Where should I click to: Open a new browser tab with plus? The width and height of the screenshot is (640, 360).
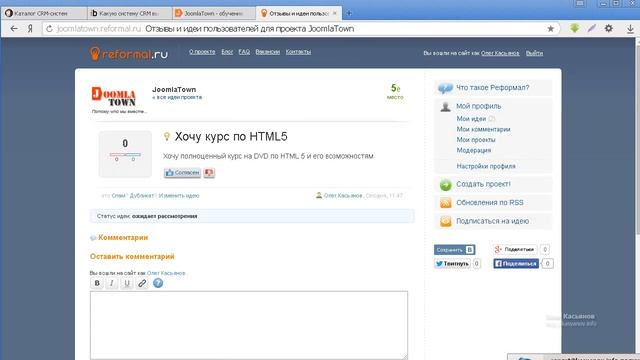tap(349, 13)
